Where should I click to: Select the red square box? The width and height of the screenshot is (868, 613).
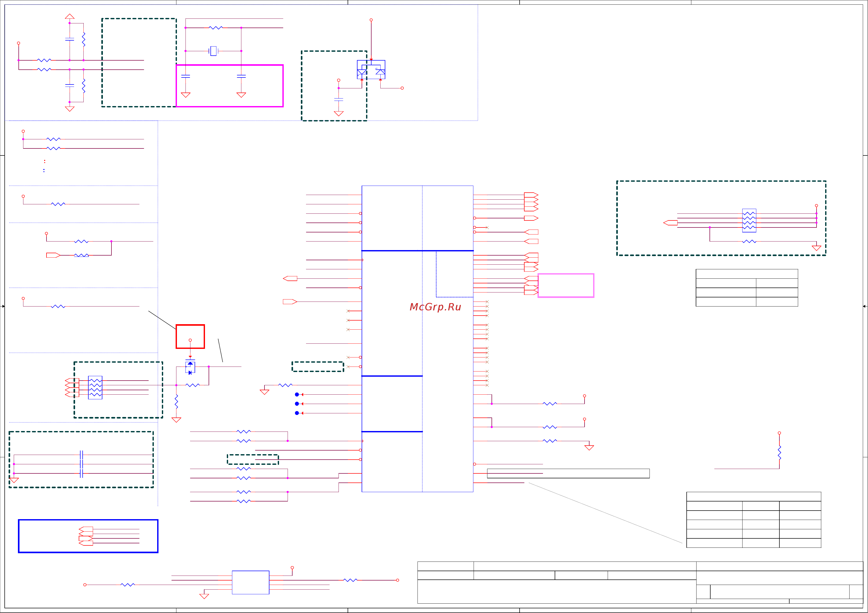pos(190,336)
